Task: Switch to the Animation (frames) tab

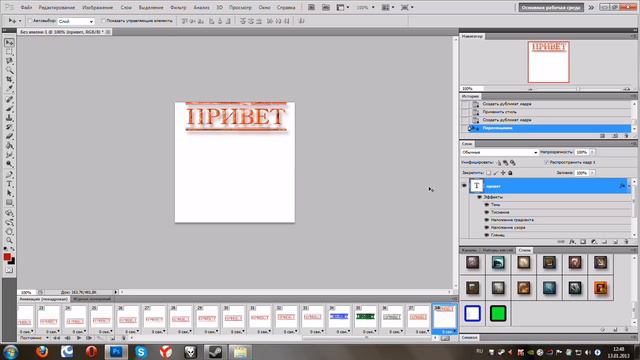Action: (x=44, y=299)
